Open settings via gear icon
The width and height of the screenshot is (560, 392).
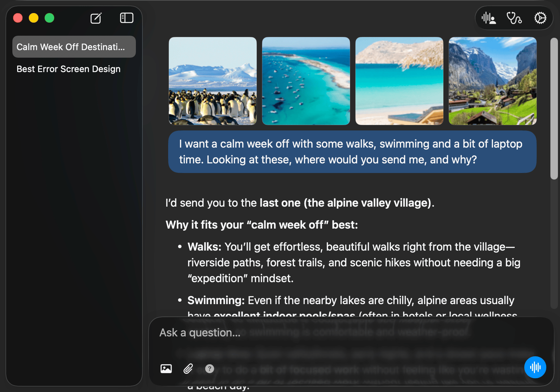pos(540,18)
